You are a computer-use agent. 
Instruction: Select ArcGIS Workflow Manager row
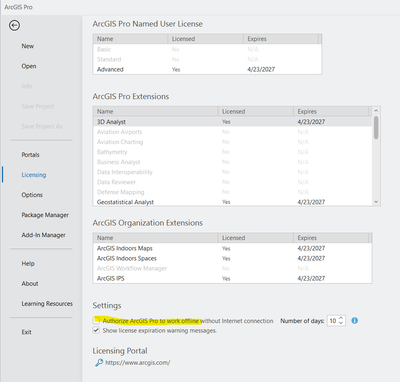click(x=232, y=268)
